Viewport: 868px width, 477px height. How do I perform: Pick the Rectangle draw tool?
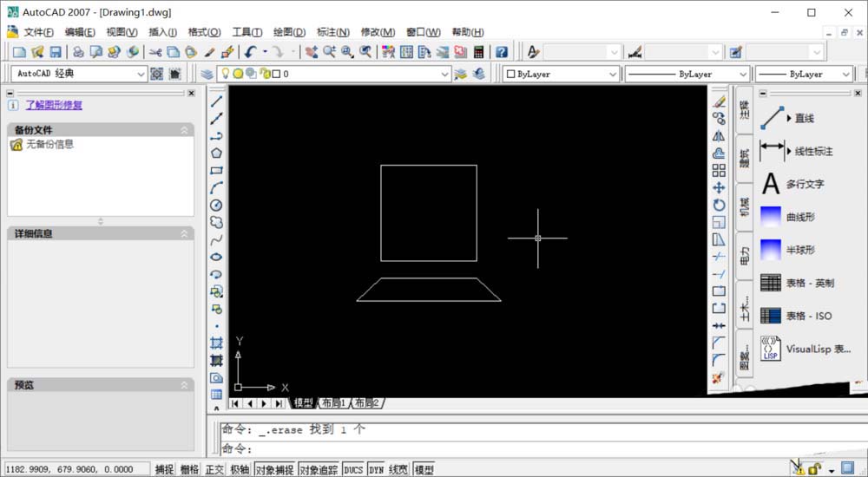pos(217,170)
